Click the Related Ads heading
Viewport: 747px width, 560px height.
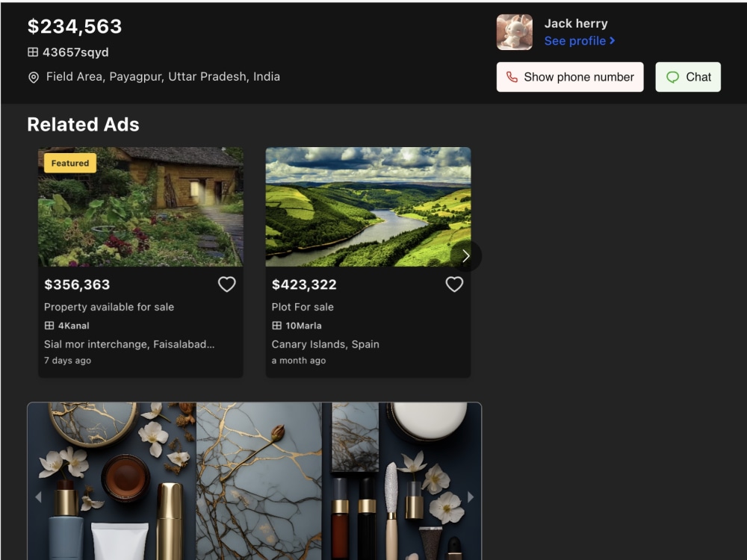(84, 125)
